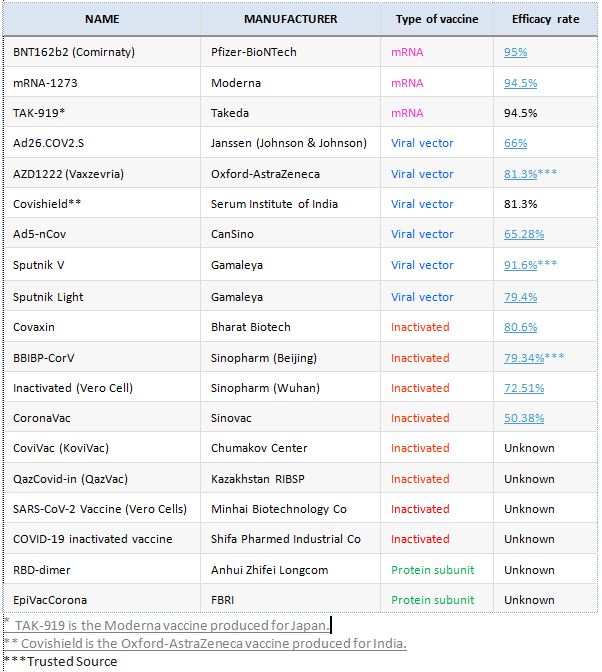Click the 91.6% Sputnik V efficacy link
This screenshot has width=602, height=672.
point(520,265)
